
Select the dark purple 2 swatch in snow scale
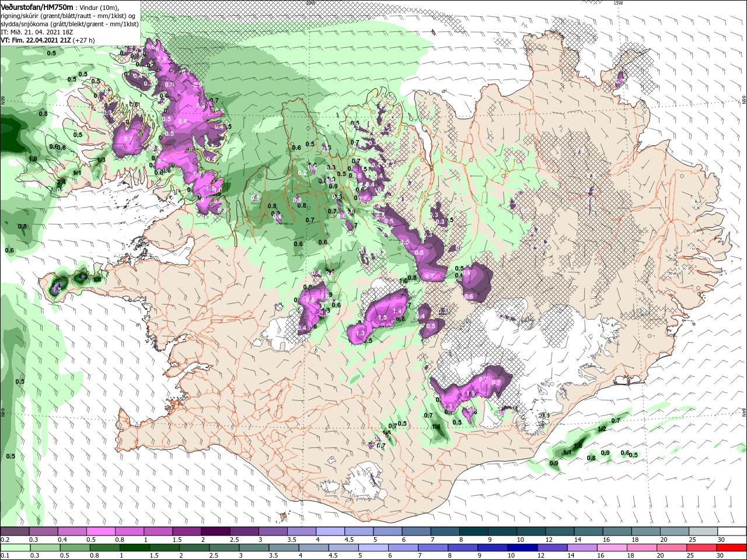tap(215, 531)
